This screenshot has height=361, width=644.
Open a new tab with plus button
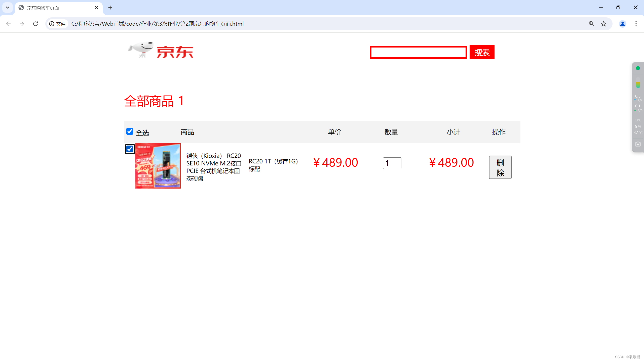(x=110, y=8)
